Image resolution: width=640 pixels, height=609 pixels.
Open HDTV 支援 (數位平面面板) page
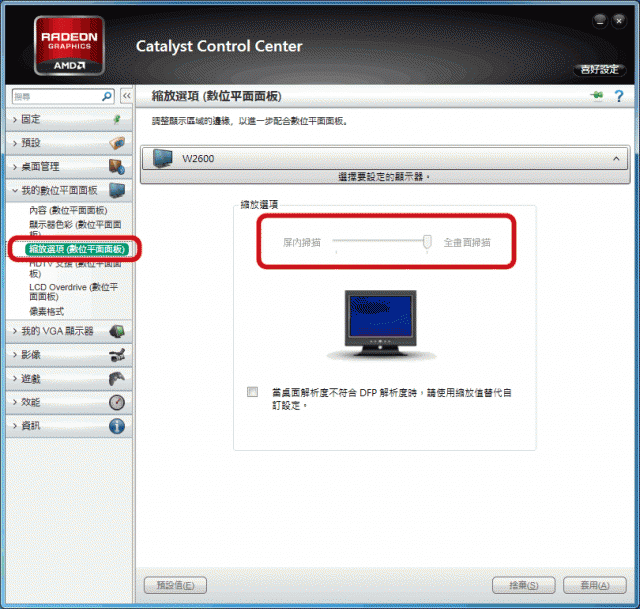click(x=75, y=269)
